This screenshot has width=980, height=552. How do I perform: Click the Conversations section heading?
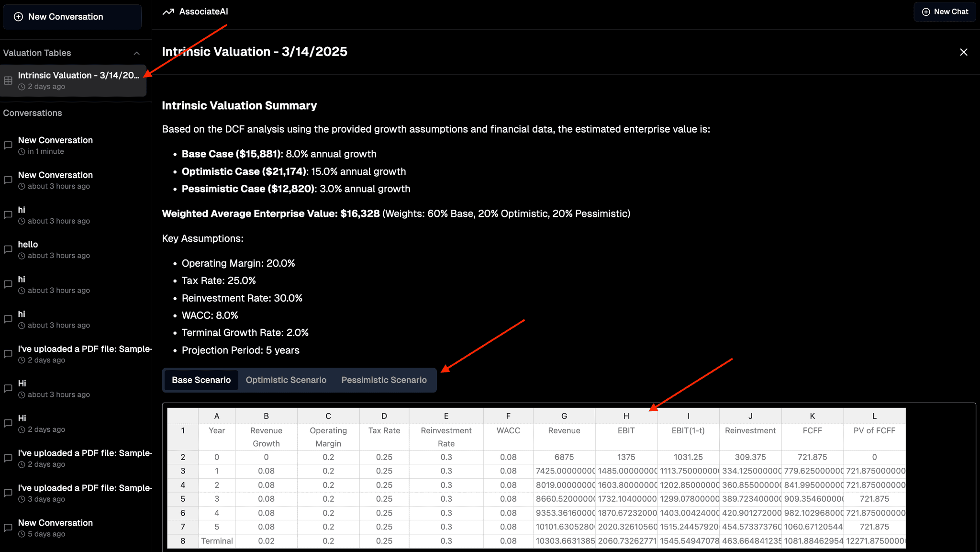click(33, 113)
